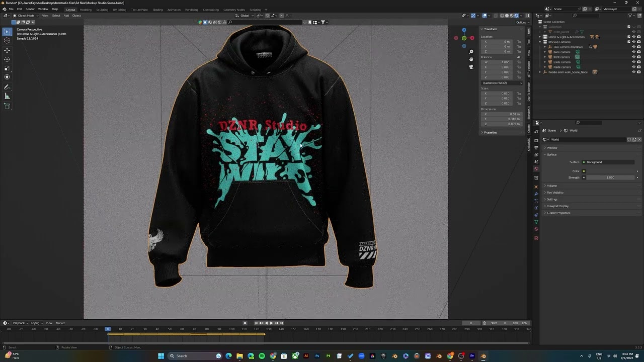Open the Quaternion (WXYZ) rotation mode dropdown
Screen dimensions: 644x362
[502, 83]
